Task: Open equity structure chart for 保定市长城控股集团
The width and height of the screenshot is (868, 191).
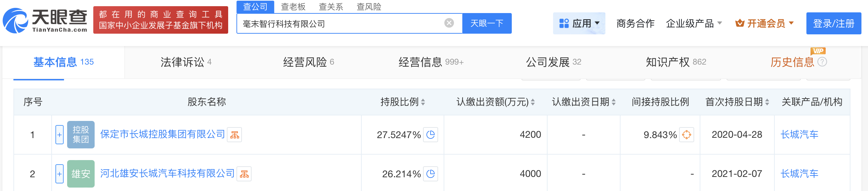Action: pyautogui.click(x=234, y=135)
